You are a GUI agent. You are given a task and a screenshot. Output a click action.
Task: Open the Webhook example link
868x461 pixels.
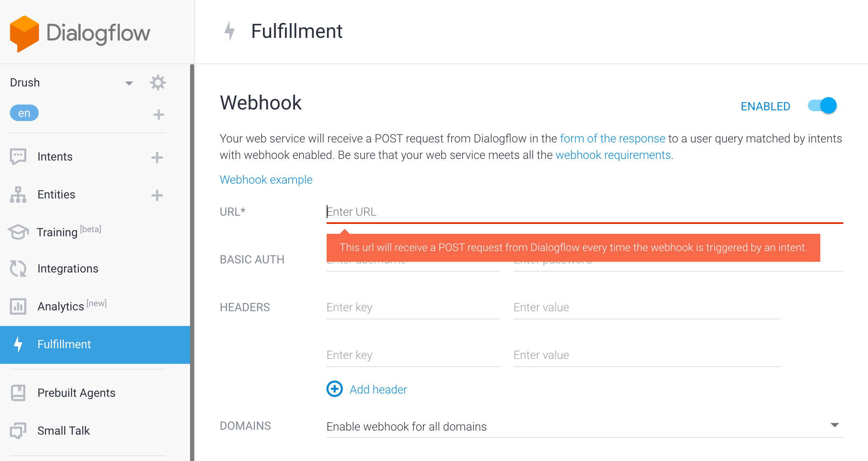(266, 179)
